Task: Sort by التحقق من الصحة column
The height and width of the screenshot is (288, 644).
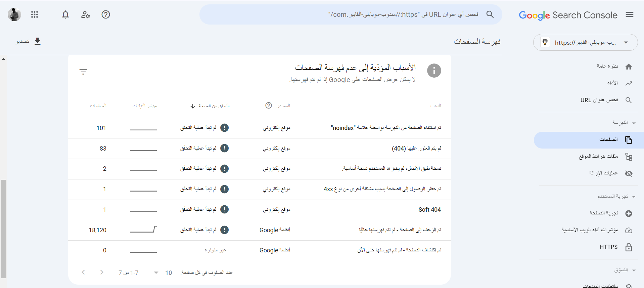Action: pyautogui.click(x=210, y=106)
